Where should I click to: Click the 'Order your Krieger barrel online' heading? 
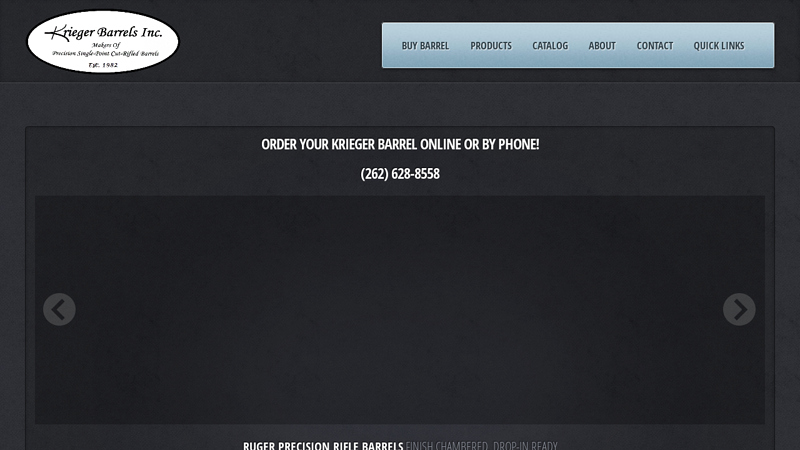(x=400, y=144)
